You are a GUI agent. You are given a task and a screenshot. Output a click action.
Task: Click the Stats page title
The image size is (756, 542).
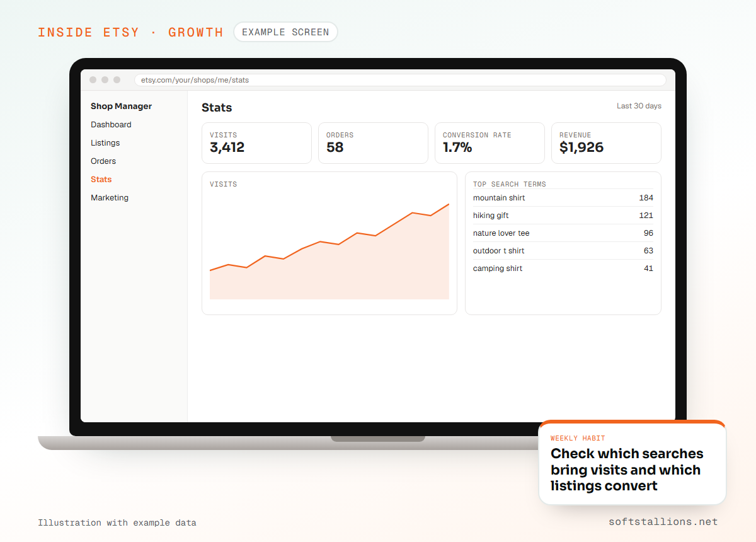(217, 108)
